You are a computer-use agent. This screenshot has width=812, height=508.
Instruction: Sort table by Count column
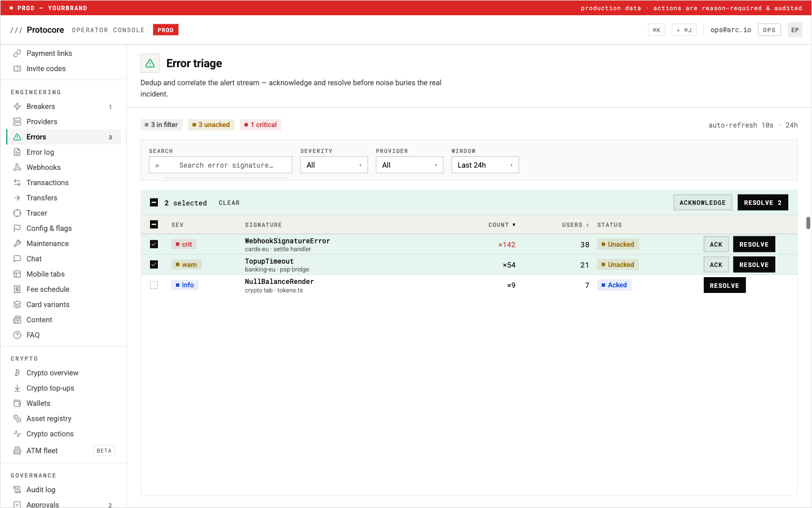click(x=502, y=225)
